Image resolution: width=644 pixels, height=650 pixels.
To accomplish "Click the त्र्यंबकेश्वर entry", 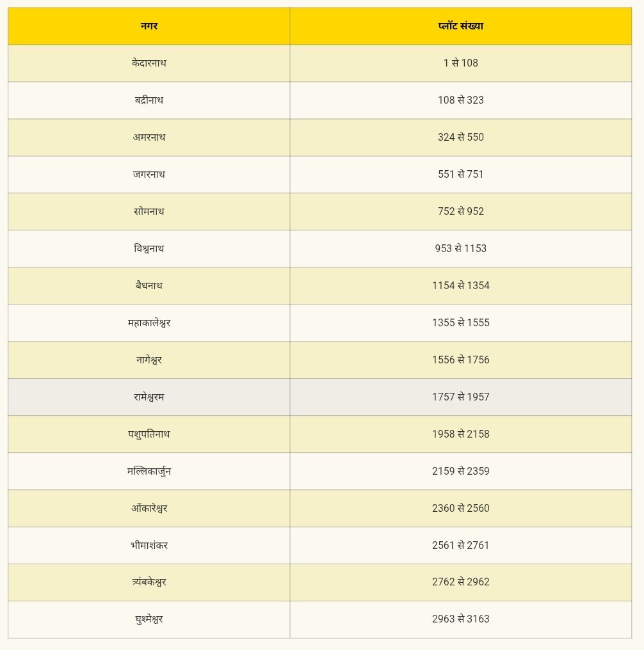I will [x=149, y=582].
